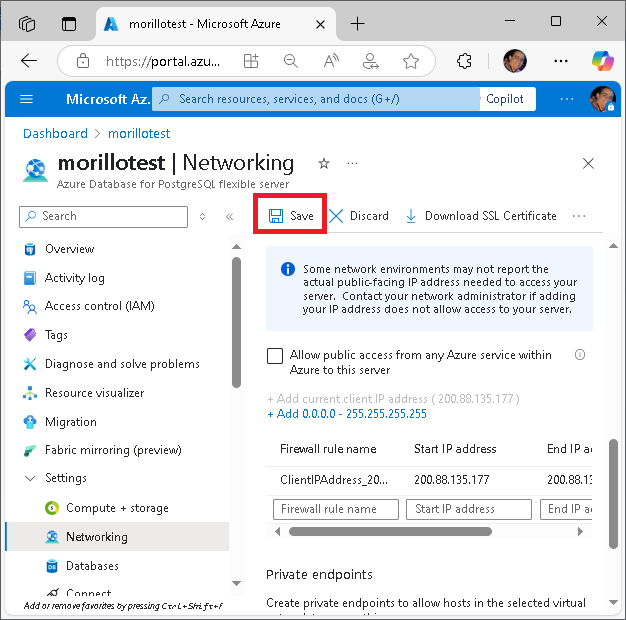Click the split screen icon in address bar
The height and width of the screenshot is (620, 626).
[251, 61]
